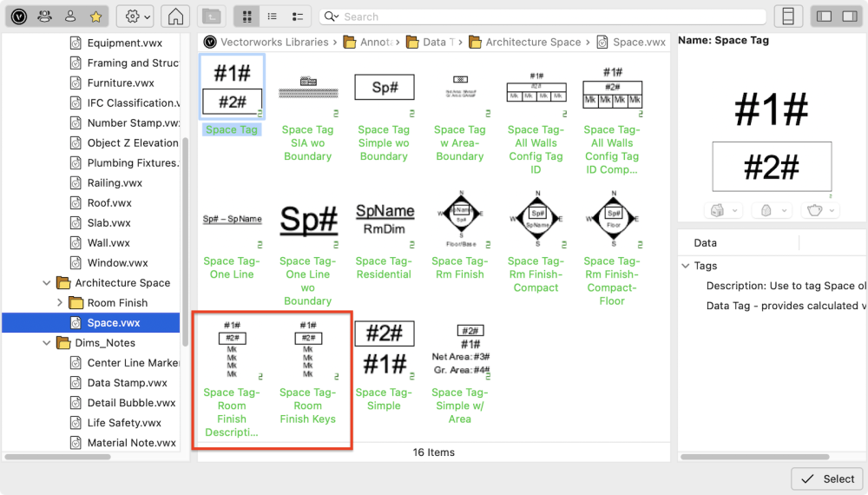Toggle the right preview pane
Viewport: 868px width, 495px height.
coord(849,16)
